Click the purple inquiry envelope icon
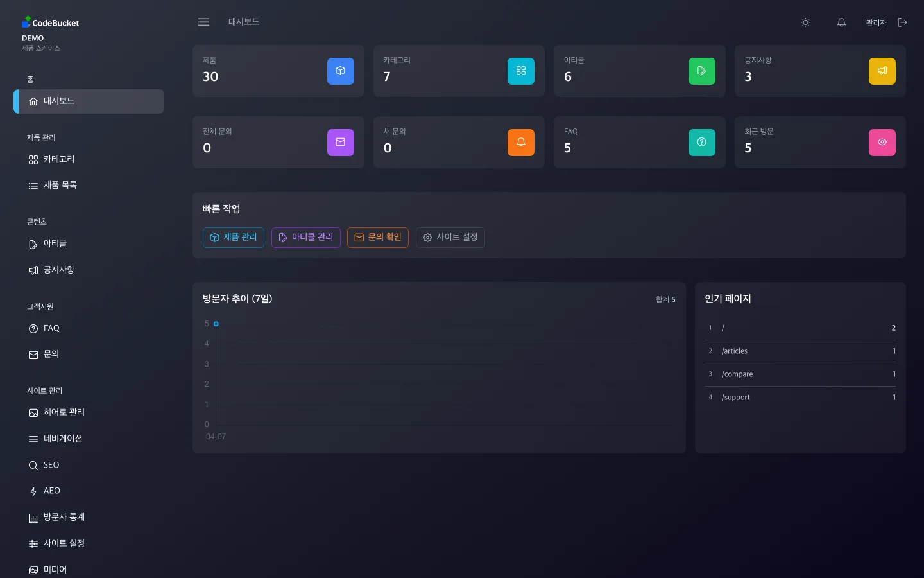This screenshot has width=924, height=578. [340, 143]
